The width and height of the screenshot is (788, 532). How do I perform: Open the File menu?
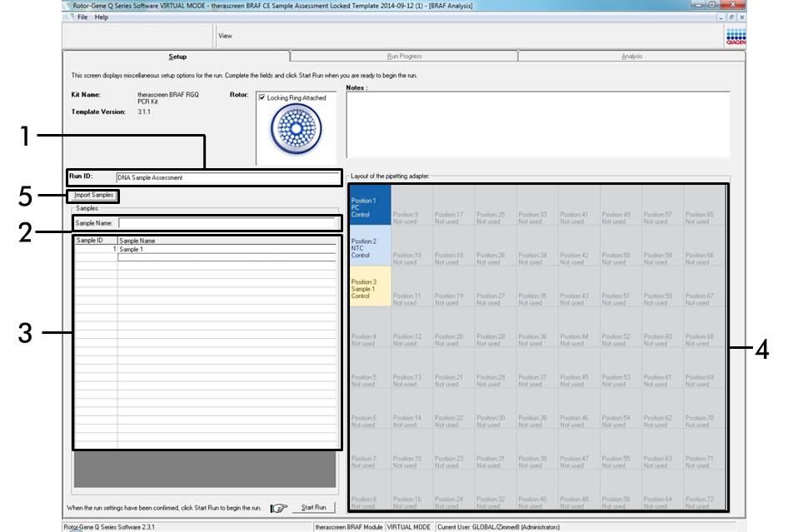82,17
